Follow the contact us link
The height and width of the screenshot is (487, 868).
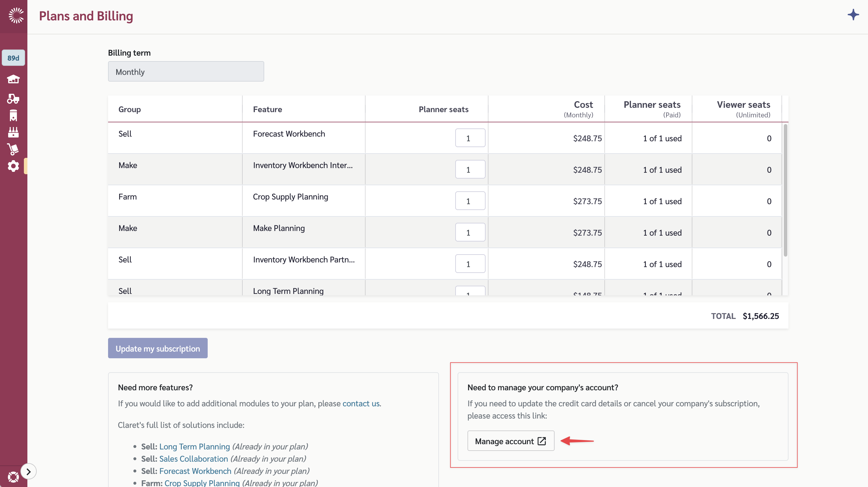[361, 403]
